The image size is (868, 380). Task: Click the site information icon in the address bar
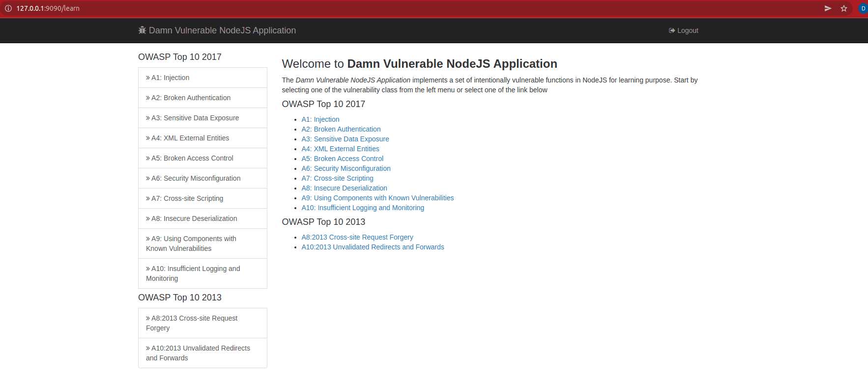pyautogui.click(x=8, y=8)
